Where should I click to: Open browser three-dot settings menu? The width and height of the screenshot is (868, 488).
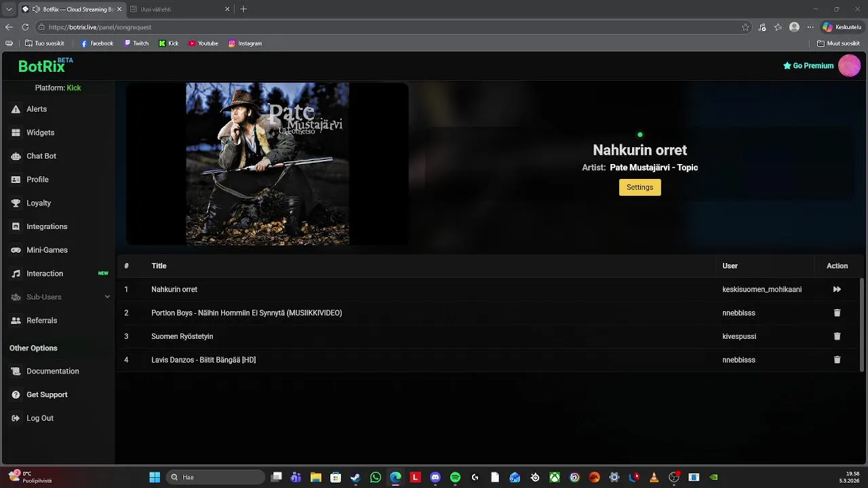pos(810,27)
